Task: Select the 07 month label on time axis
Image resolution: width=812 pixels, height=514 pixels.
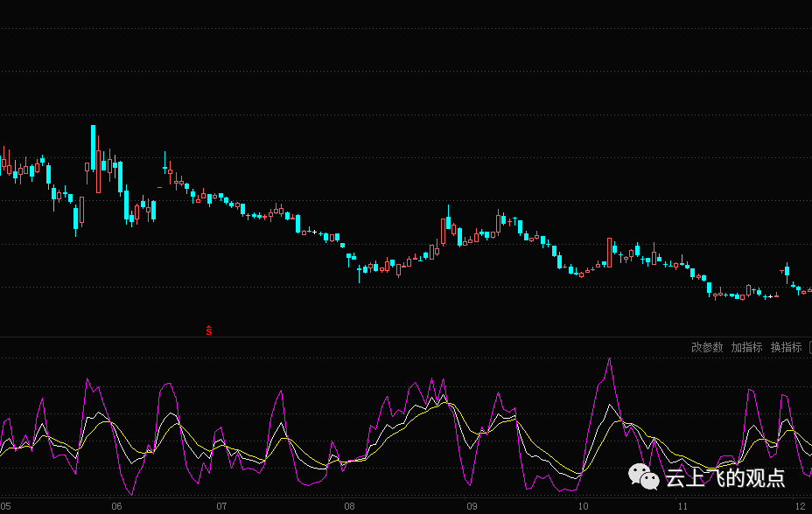Action: tap(221, 506)
